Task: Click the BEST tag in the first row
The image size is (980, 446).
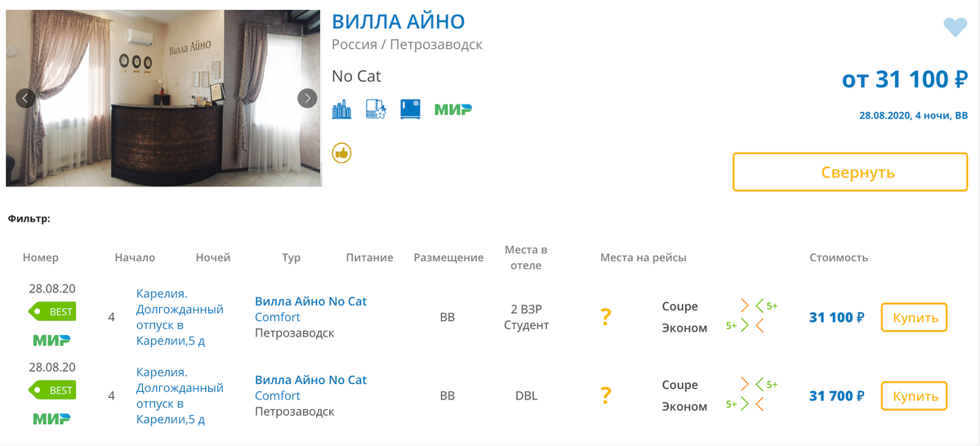Action: tap(53, 311)
